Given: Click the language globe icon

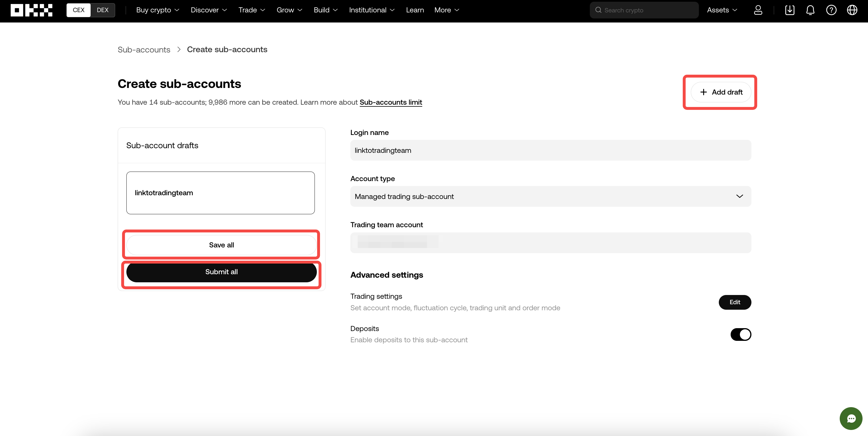Looking at the screenshot, I should [852, 10].
